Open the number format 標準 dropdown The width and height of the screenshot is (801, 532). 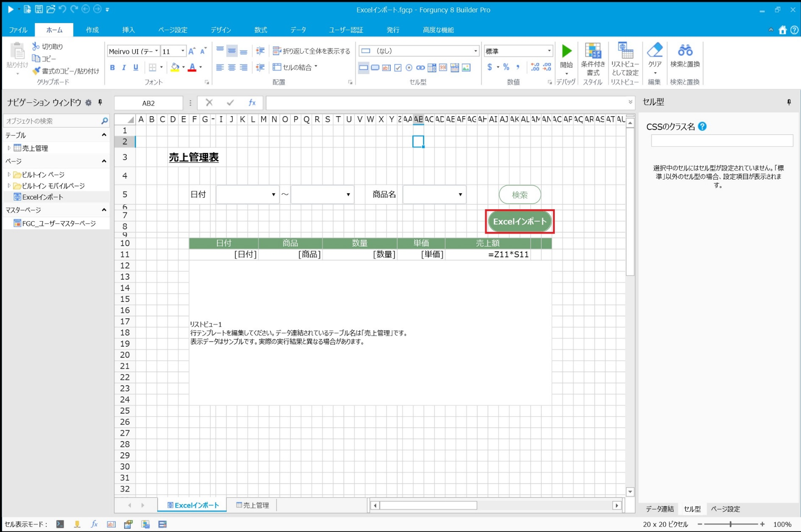pyautogui.click(x=549, y=51)
